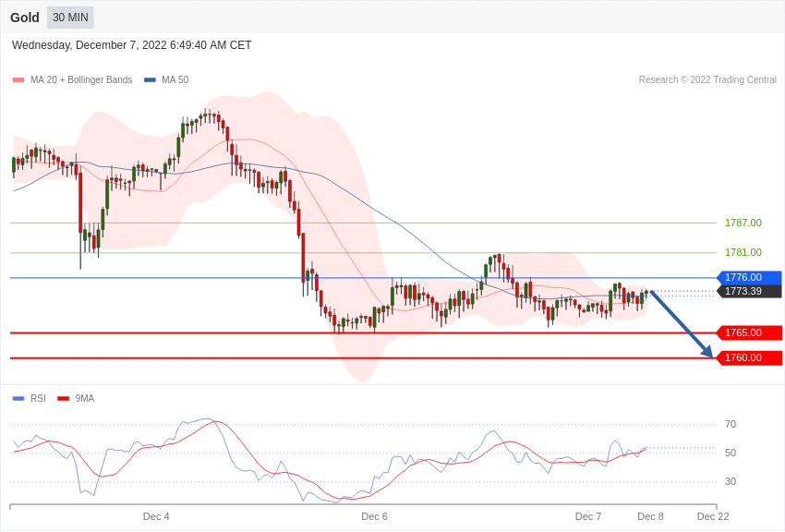Click the red 1765.00 support price tag
The height and width of the screenshot is (532, 785).
750,332
